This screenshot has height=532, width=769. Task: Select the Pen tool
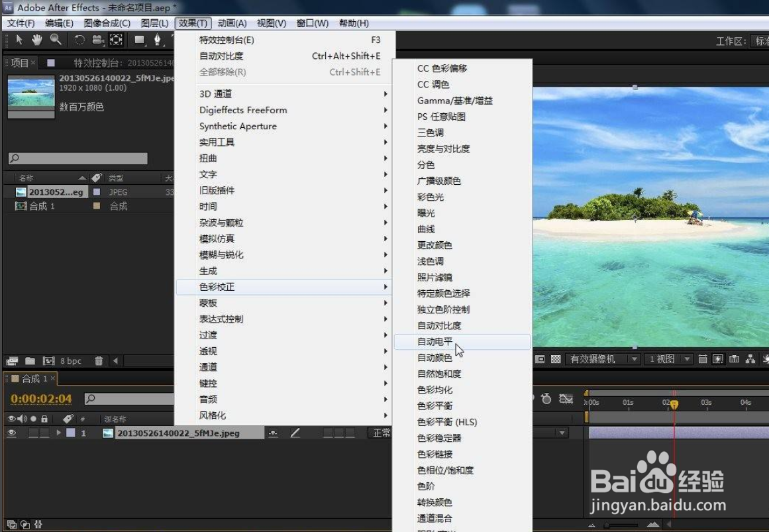coord(158,39)
